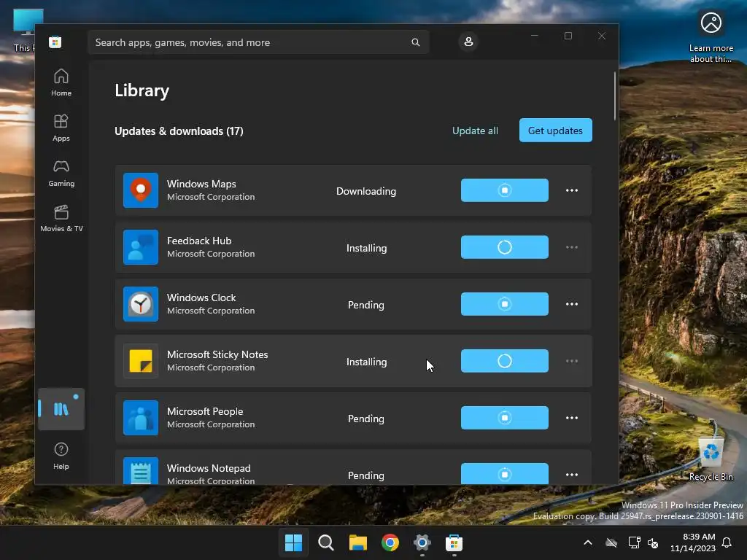Click the OneDrive tray icon

click(x=611, y=542)
